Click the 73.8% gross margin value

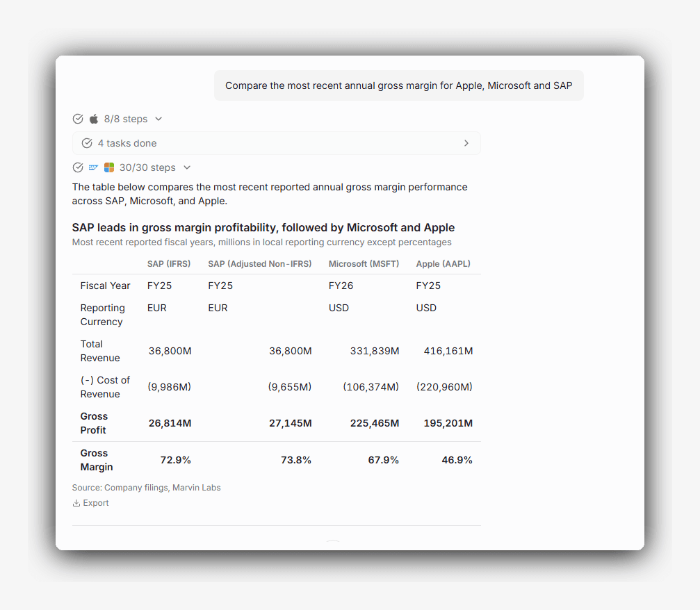click(296, 460)
